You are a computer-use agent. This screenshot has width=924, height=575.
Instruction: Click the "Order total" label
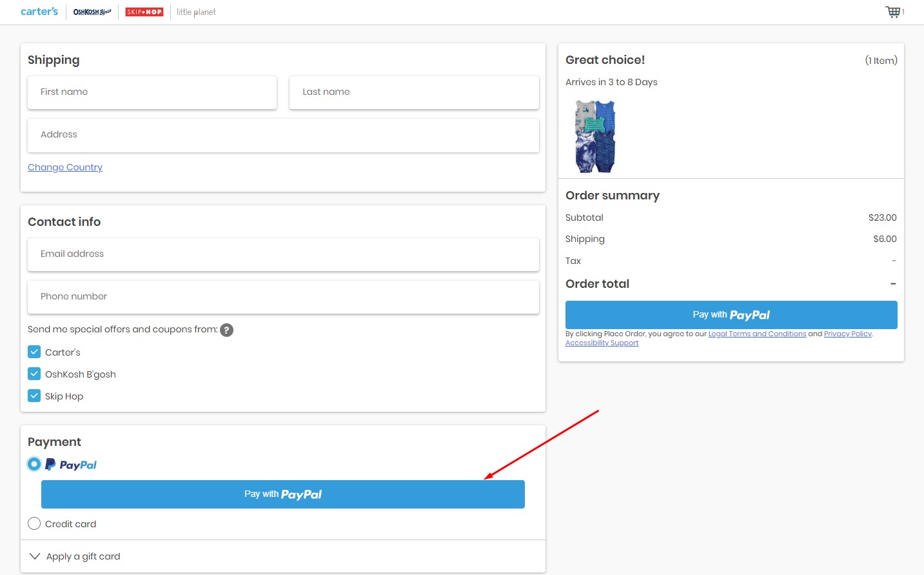(597, 284)
